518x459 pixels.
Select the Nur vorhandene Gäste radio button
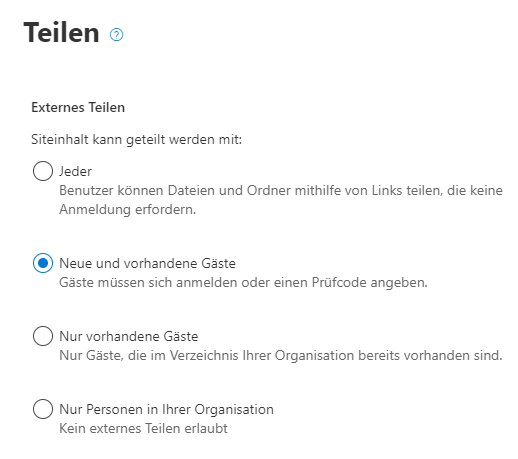click(43, 336)
